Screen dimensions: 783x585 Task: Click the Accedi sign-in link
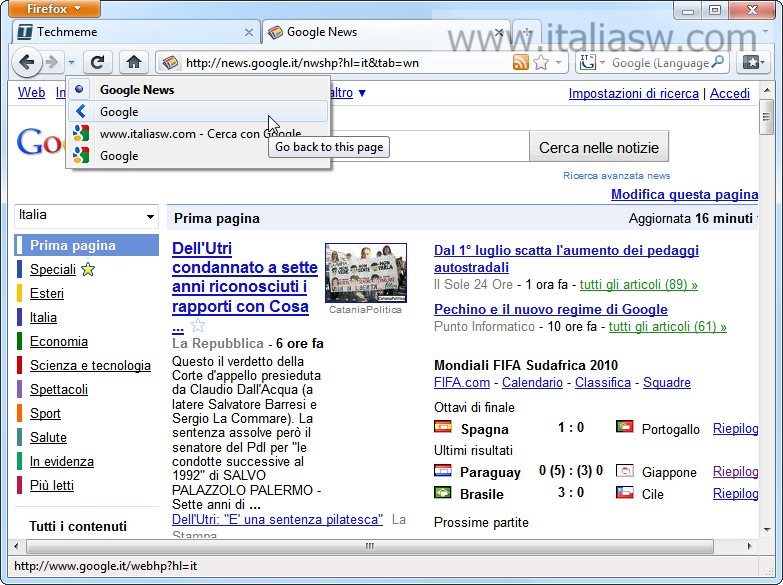click(x=730, y=93)
